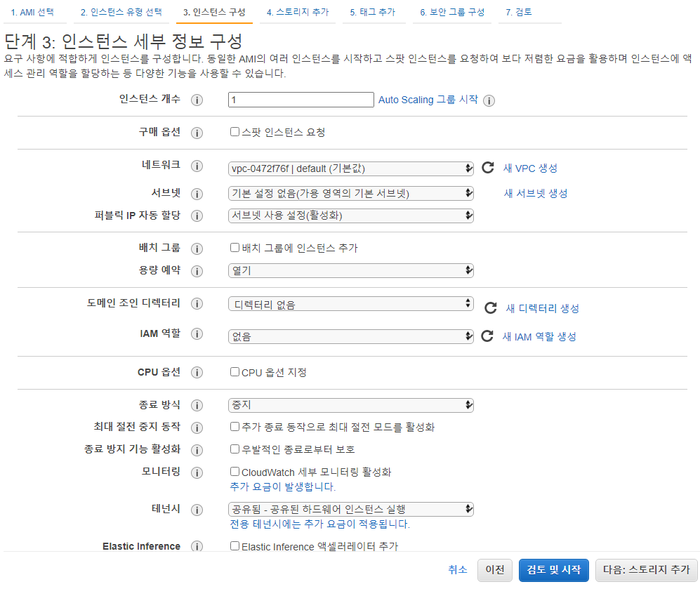The image size is (700, 589).
Task: Select 3. 인스턴스 구성 tab
Action: point(214,12)
